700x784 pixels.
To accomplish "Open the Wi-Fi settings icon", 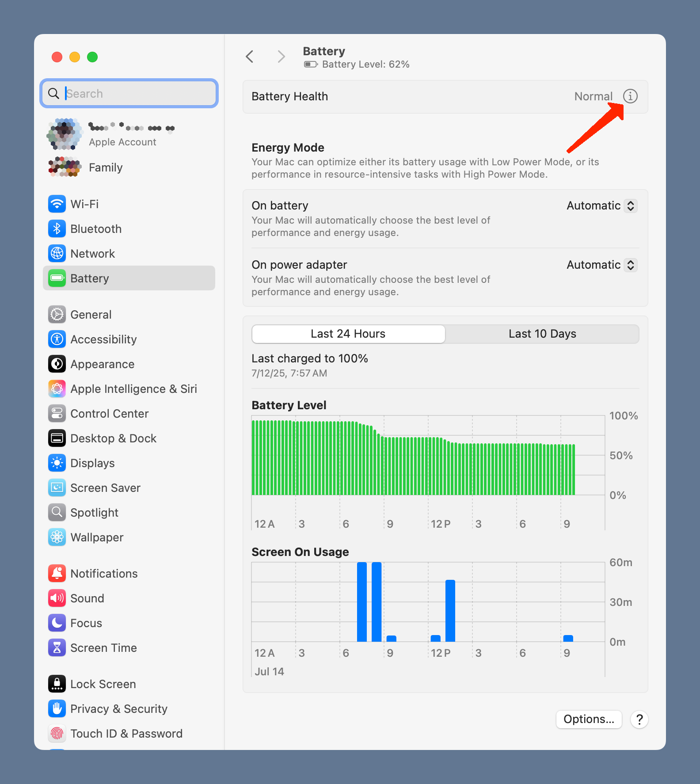I will (x=57, y=204).
